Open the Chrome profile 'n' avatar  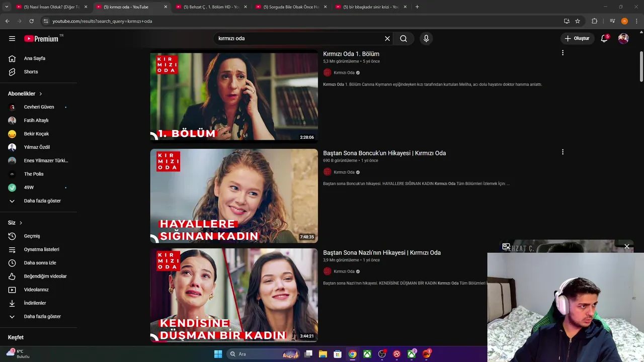[x=624, y=21]
